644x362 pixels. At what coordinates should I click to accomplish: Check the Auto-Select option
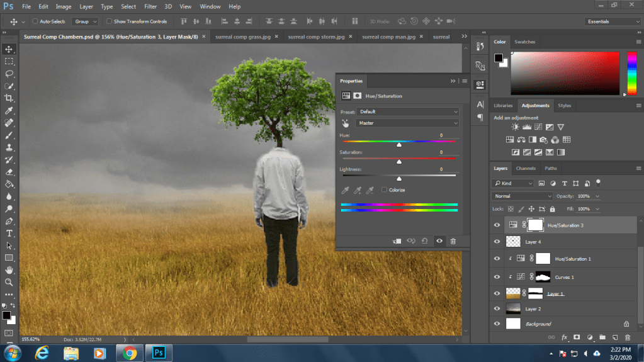pyautogui.click(x=34, y=21)
